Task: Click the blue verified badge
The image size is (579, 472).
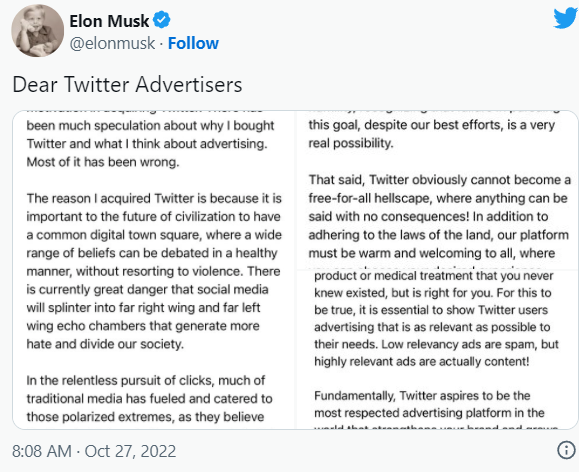Action: pyautogui.click(x=162, y=20)
